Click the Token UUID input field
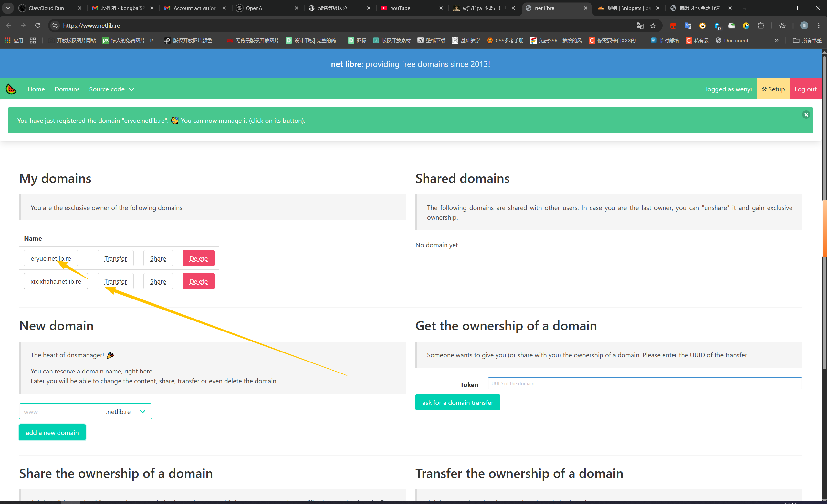827x504 pixels. click(644, 383)
